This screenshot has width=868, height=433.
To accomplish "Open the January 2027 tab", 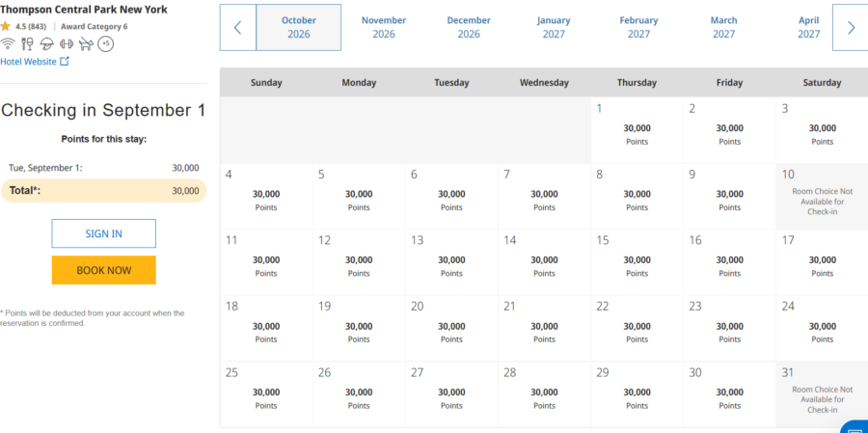I will pos(554,28).
